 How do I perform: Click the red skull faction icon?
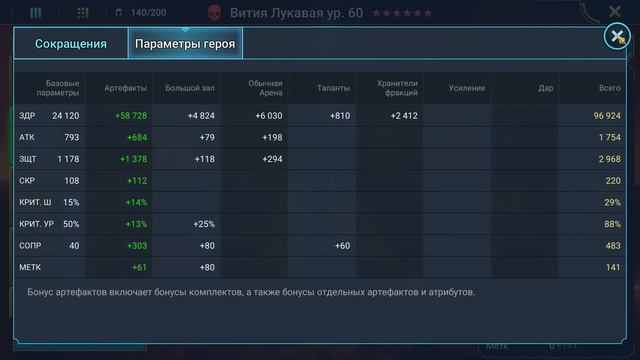tap(215, 13)
